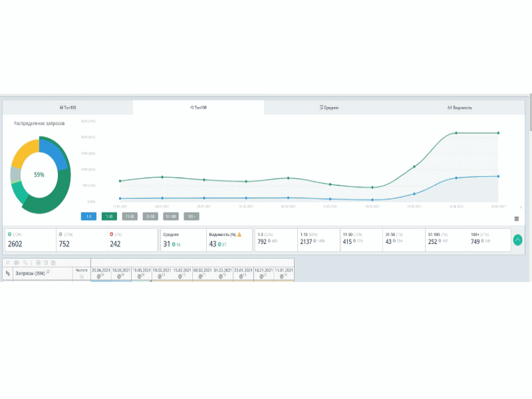The image size is (532, 399).
Task: Click the 18.06.2021 data point on the green line
Action: coord(456,133)
